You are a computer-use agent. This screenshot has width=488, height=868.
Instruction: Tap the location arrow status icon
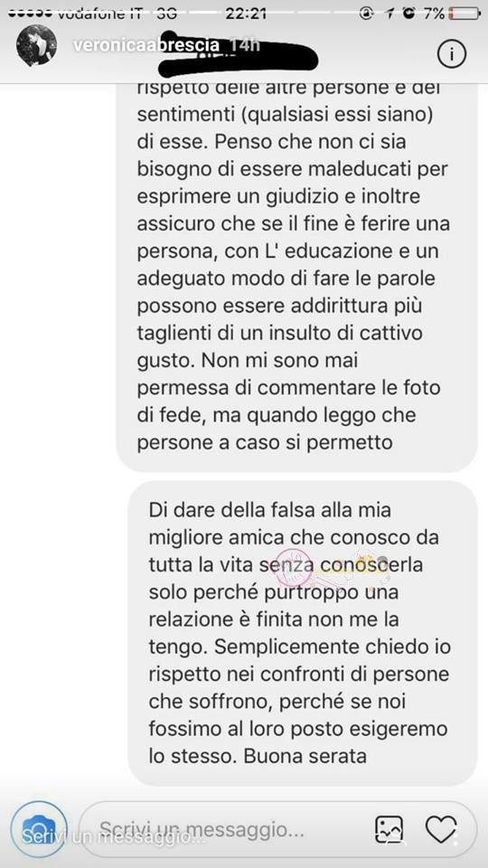(x=389, y=14)
